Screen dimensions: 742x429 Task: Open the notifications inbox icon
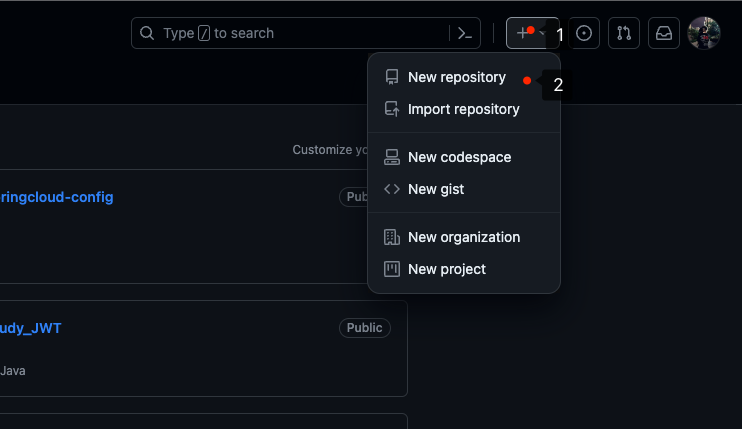(664, 33)
